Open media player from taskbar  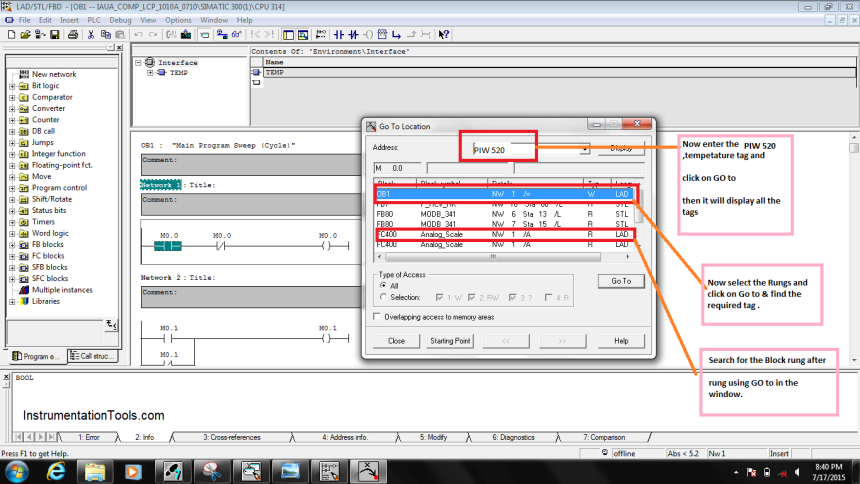[x=133, y=471]
